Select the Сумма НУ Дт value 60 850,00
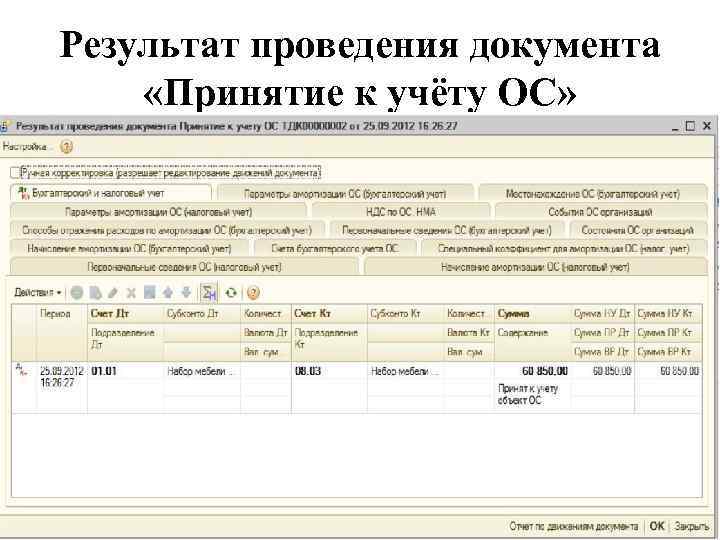The image size is (720, 540). click(602, 371)
